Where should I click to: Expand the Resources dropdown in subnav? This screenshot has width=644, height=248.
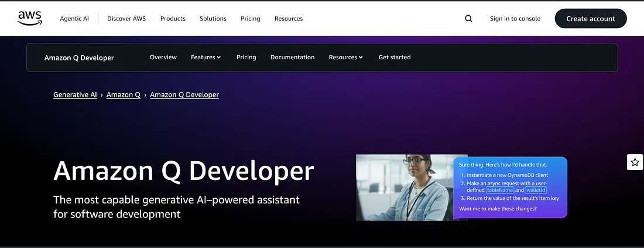(x=346, y=57)
